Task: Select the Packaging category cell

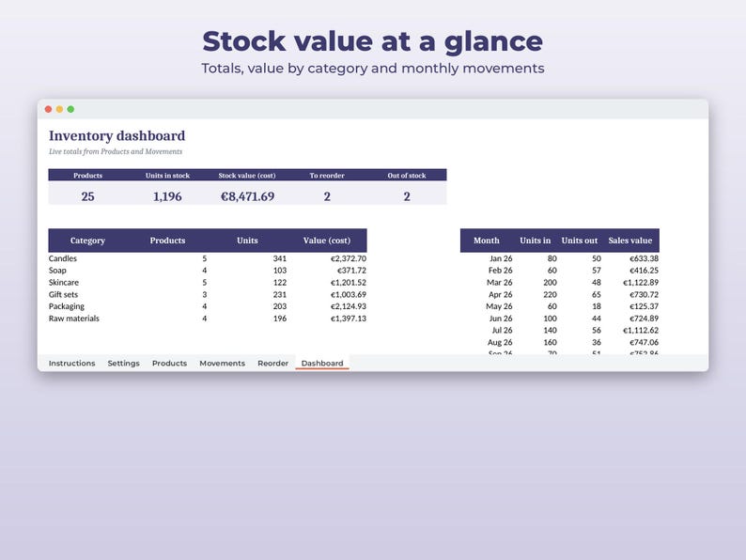Action: (67, 306)
